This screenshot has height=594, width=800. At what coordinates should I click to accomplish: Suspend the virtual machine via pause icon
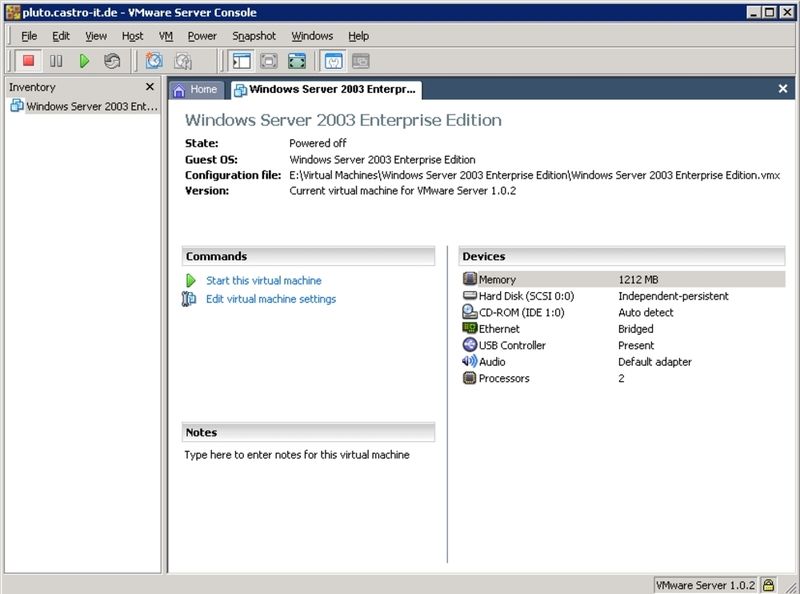pos(55,60)
